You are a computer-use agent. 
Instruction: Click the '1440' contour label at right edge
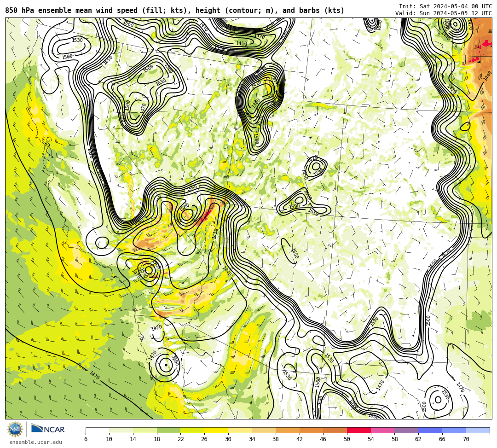tap(487, 76)
